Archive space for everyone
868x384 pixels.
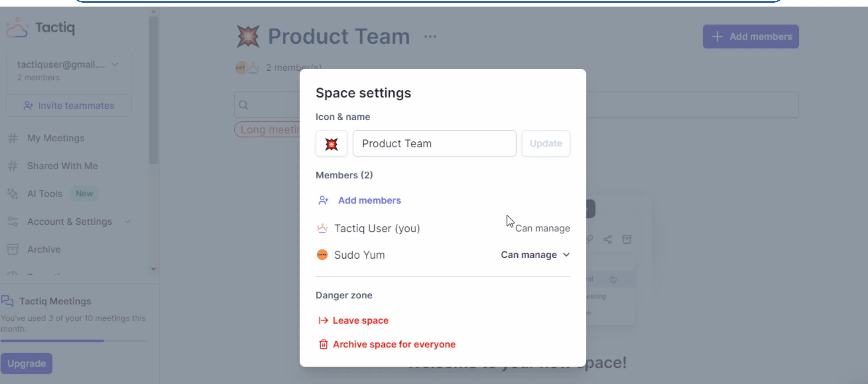click(394, 344)
